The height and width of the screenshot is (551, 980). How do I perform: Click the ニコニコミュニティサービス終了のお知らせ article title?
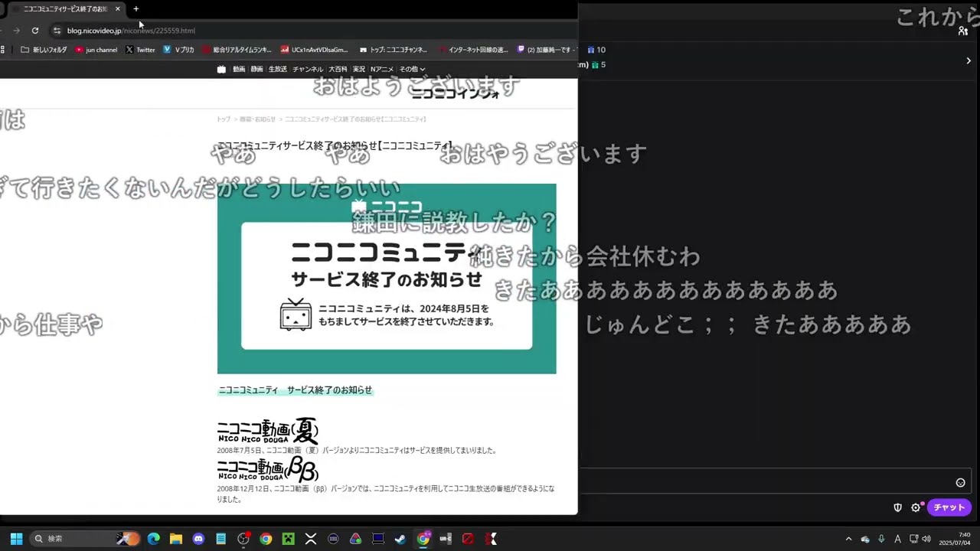tap(335, 145)
